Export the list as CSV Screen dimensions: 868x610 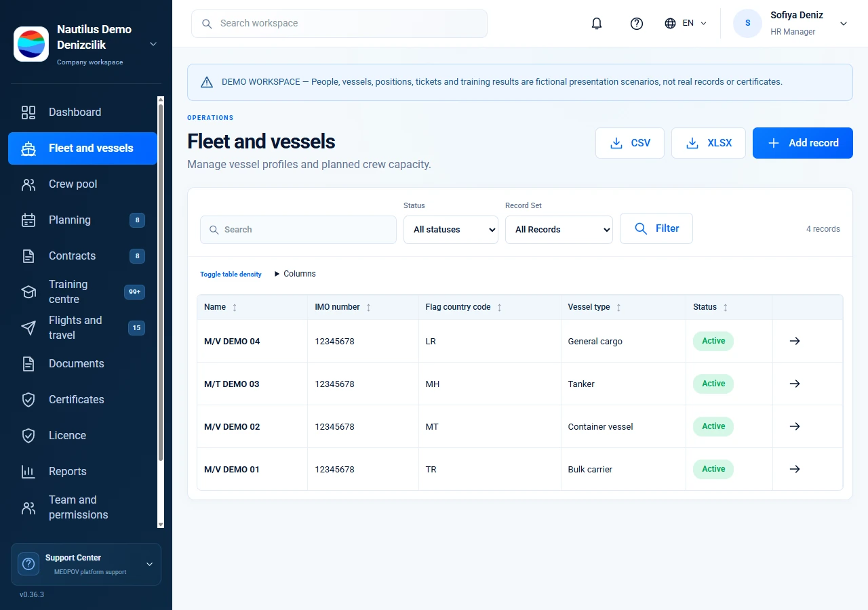[x=630, y=143]
